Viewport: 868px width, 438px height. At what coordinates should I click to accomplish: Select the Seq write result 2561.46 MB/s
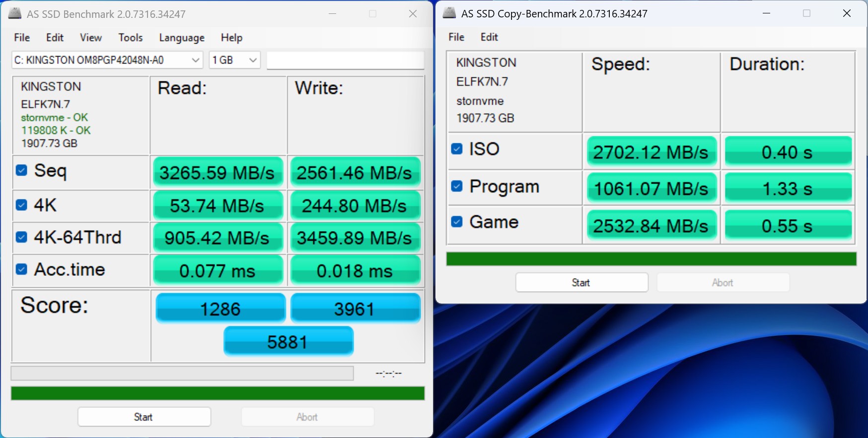pyautogui.click(x=355, y=173)
